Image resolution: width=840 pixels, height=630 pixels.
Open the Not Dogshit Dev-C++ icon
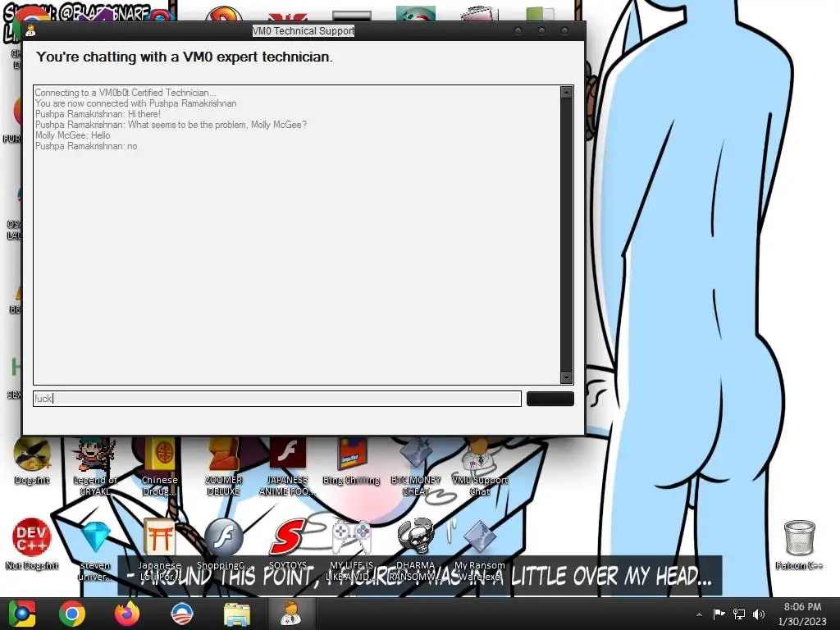point(32,544)
